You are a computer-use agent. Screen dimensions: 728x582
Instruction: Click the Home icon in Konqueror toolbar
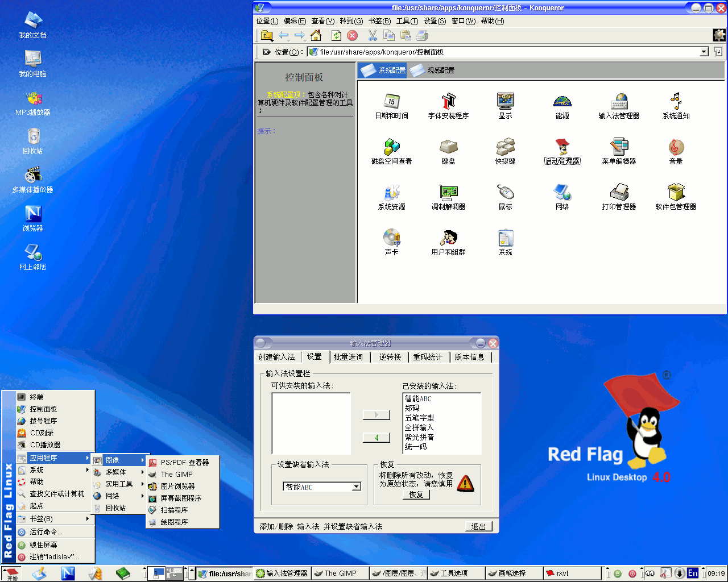pos(316,36)
